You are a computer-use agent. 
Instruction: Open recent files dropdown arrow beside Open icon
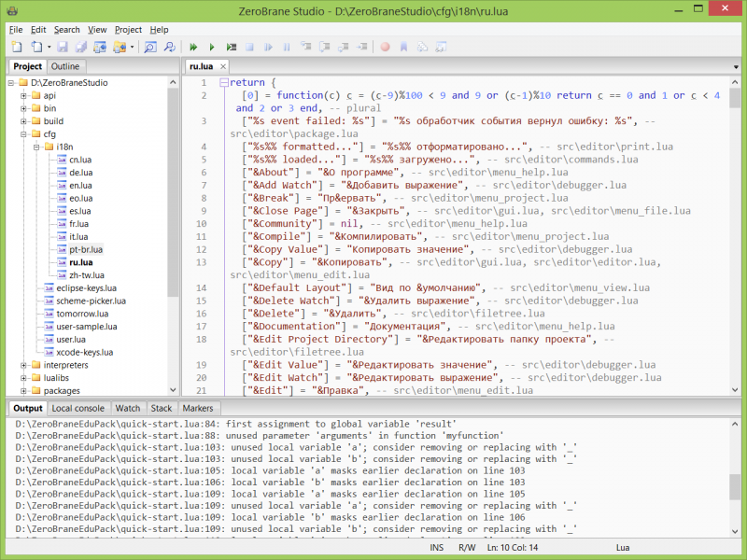pos(49,48)
